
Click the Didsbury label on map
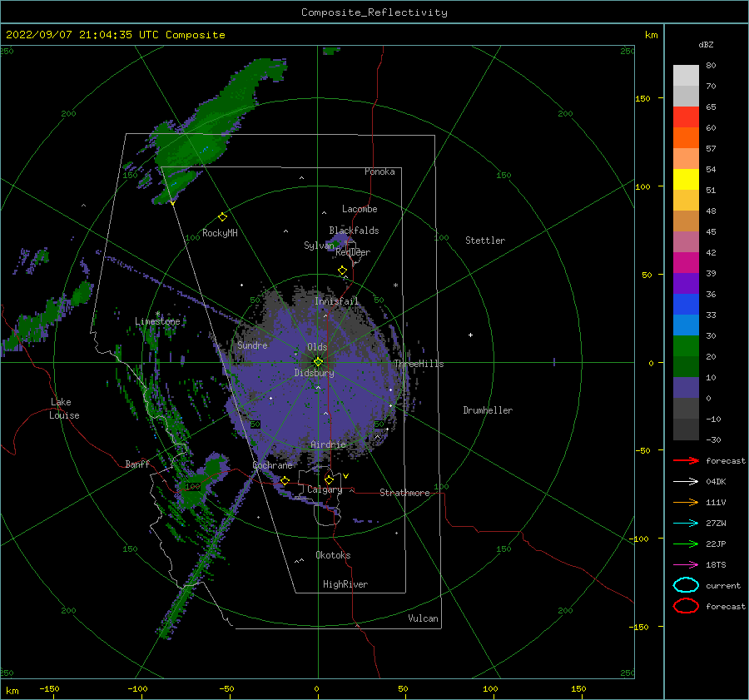point(314,373)
